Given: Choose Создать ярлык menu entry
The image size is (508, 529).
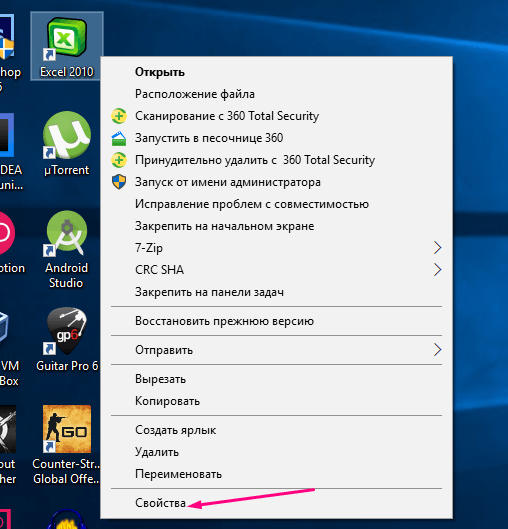Looking at the screenshot, I should point(276,430).
